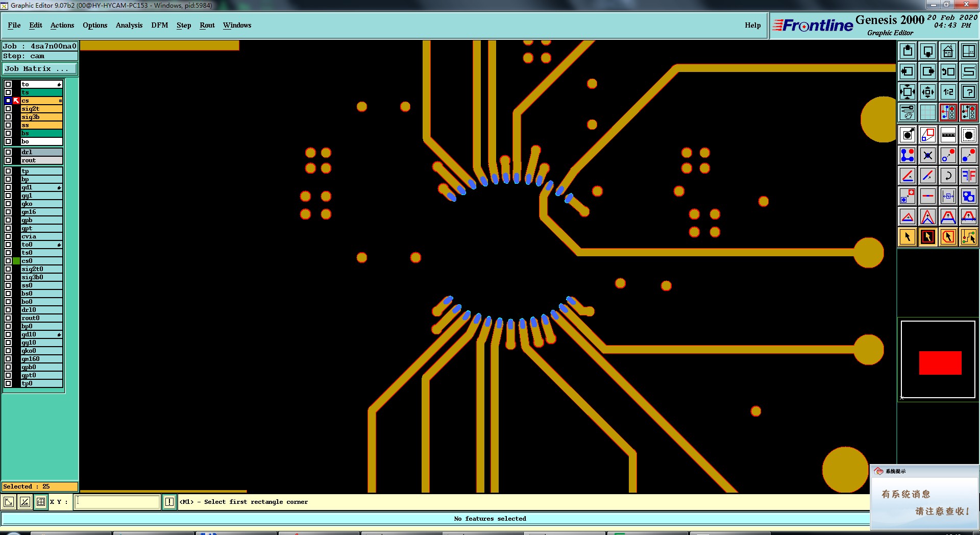This screenshot has width=980, height=535.
Task: Open the Options menu
Action: point(95,25)
